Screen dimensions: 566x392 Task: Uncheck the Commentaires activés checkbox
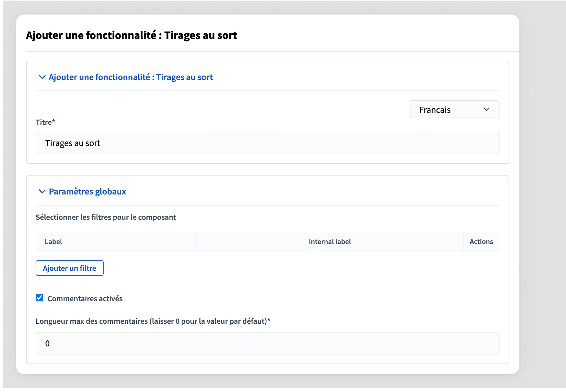coord(40,298)
